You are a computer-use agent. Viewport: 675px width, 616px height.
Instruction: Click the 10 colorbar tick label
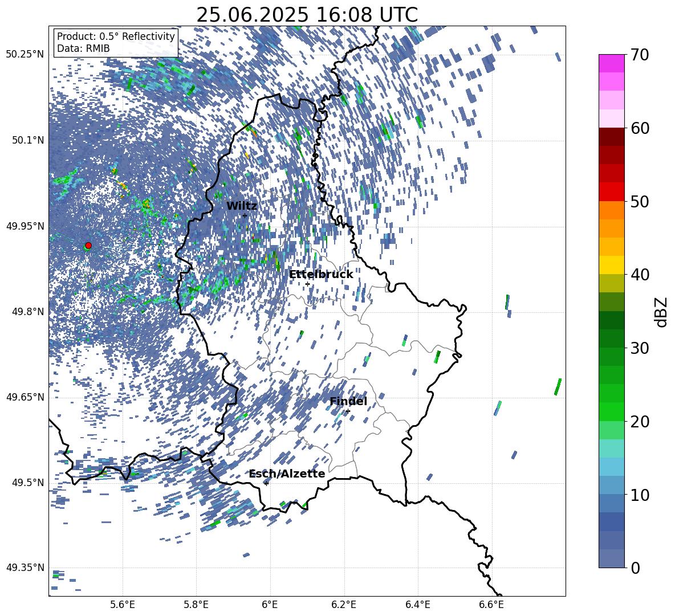[x=640, y=495]
